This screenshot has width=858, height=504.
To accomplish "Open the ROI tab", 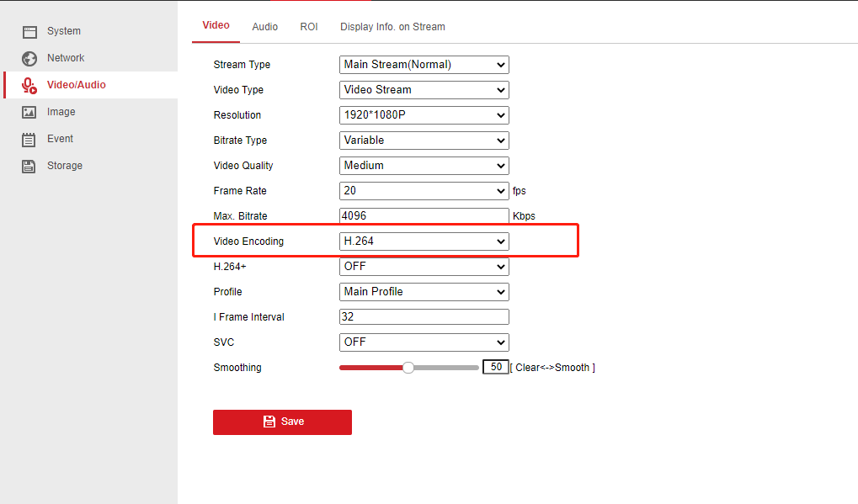I will tap(309, 27).
